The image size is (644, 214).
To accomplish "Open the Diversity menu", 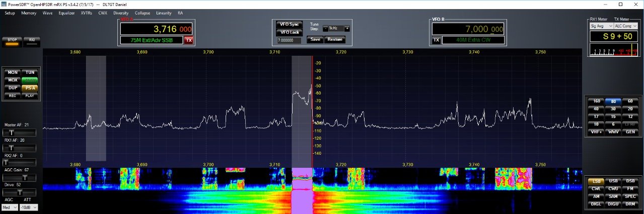I will point(121,13).
